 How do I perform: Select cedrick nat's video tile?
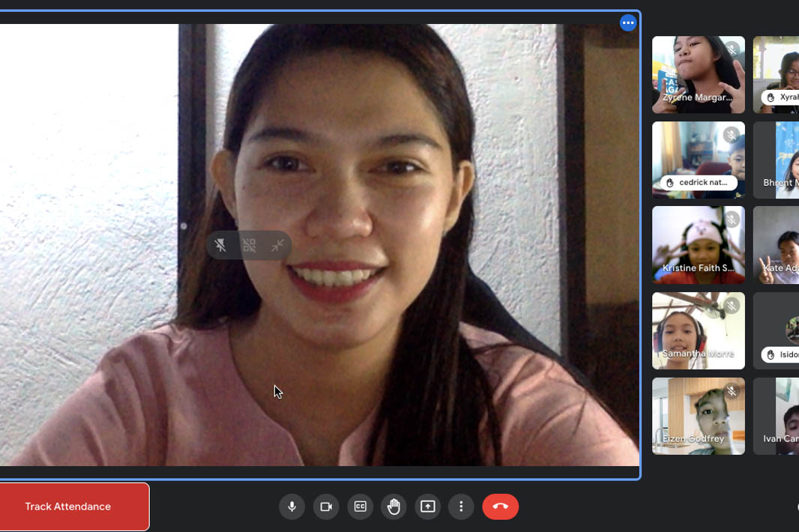coord(698,160)
